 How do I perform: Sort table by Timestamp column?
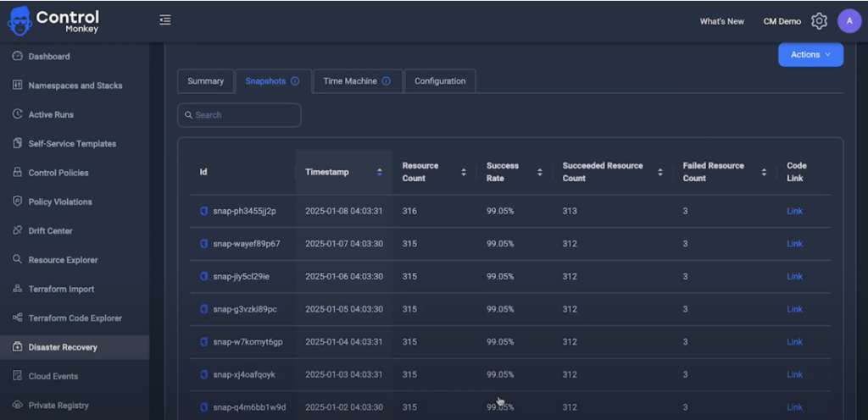[380, 172]
